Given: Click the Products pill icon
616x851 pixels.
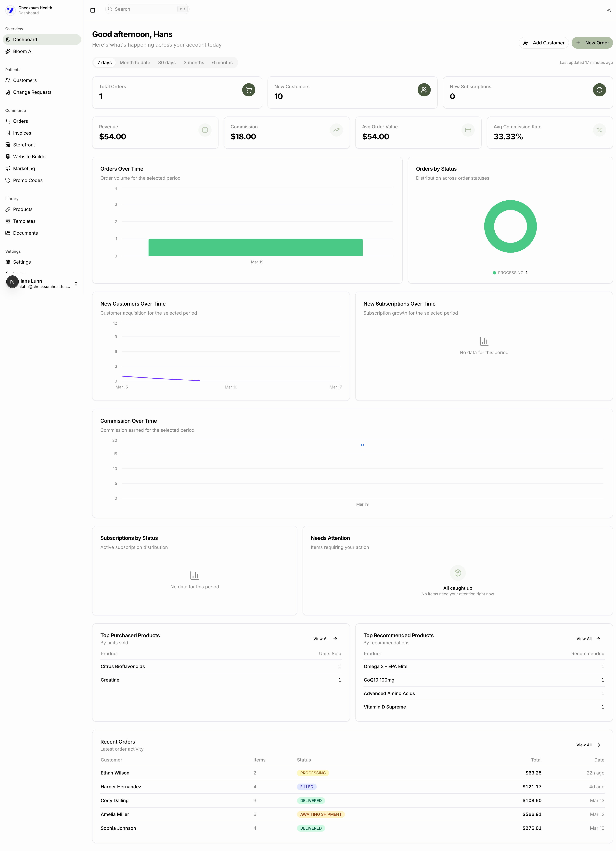Looking at the screenshot, I should pyautogui.click(x=8, y=209).
